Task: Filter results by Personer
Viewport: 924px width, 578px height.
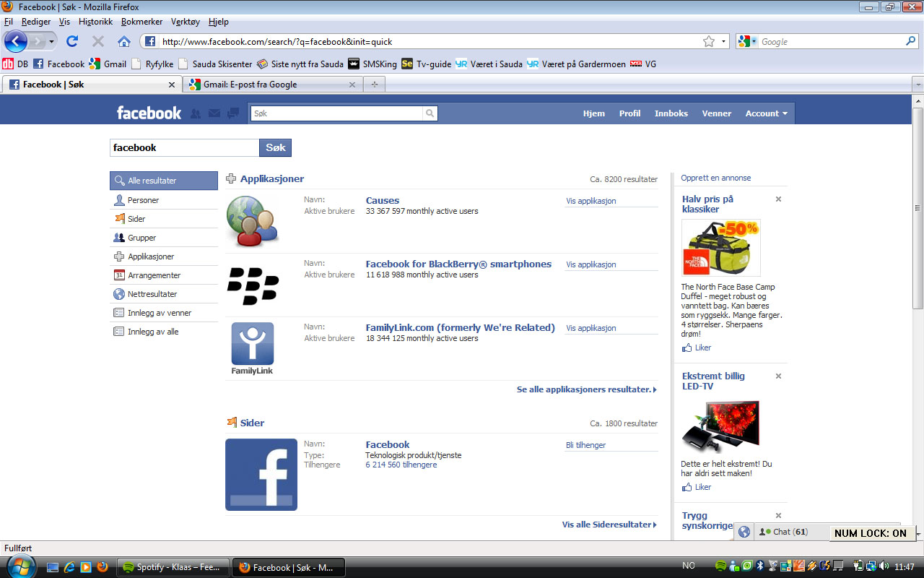Action: [164, 200]
